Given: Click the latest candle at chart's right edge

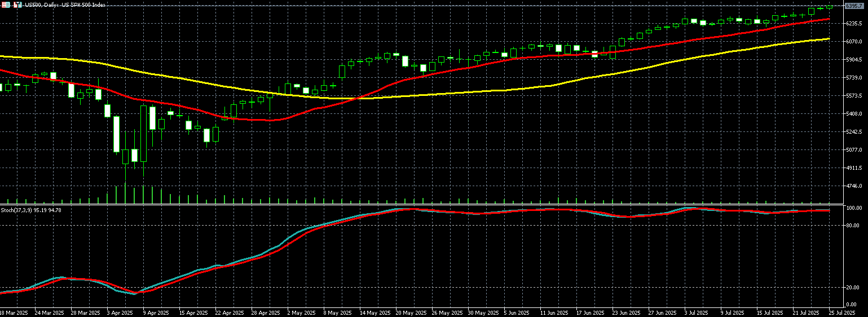Looking at the screenshot, I should [830, 7].
